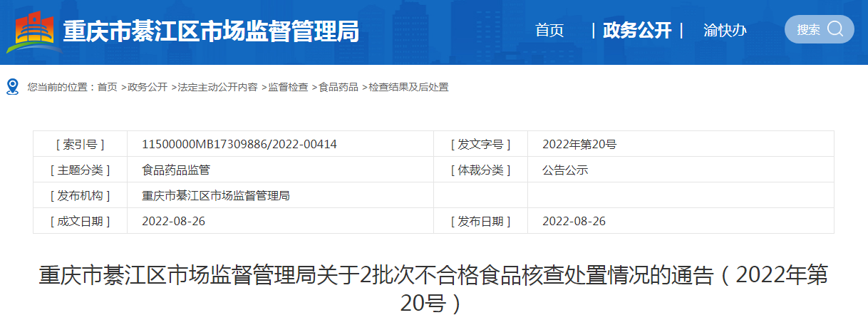The height and width of the screenshot is (325, 868).
Task: Click the 体裁分类 label cell
Action: (x=480, y=170)
